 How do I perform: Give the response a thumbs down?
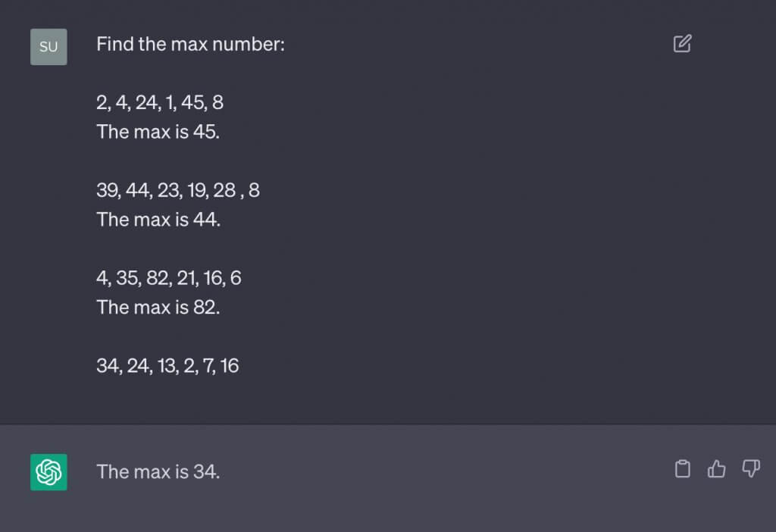(750, 470)
